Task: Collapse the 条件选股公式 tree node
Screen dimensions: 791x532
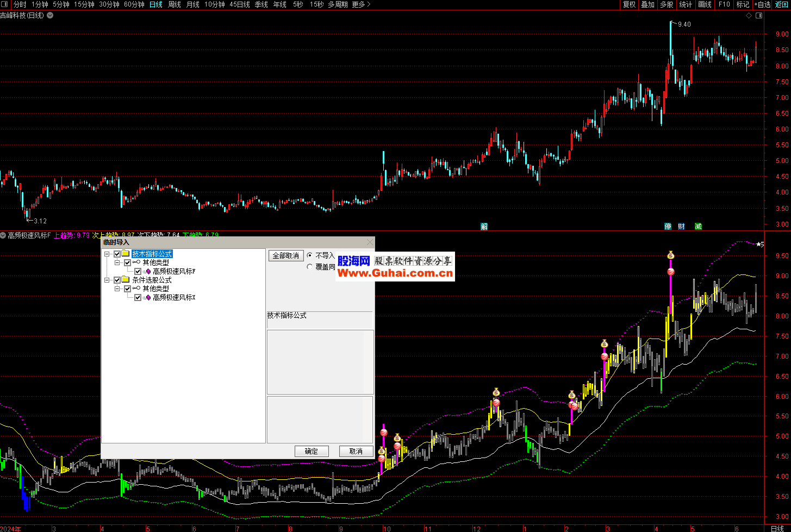Action: pos(107,280)
